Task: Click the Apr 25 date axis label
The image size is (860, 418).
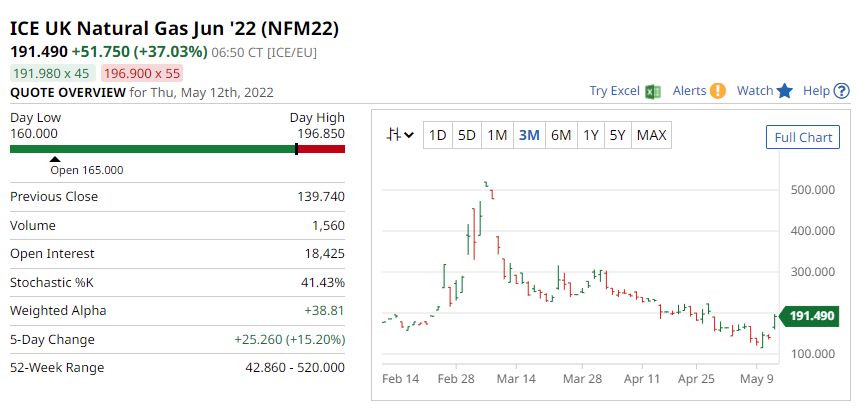Action: pos(696,379)
